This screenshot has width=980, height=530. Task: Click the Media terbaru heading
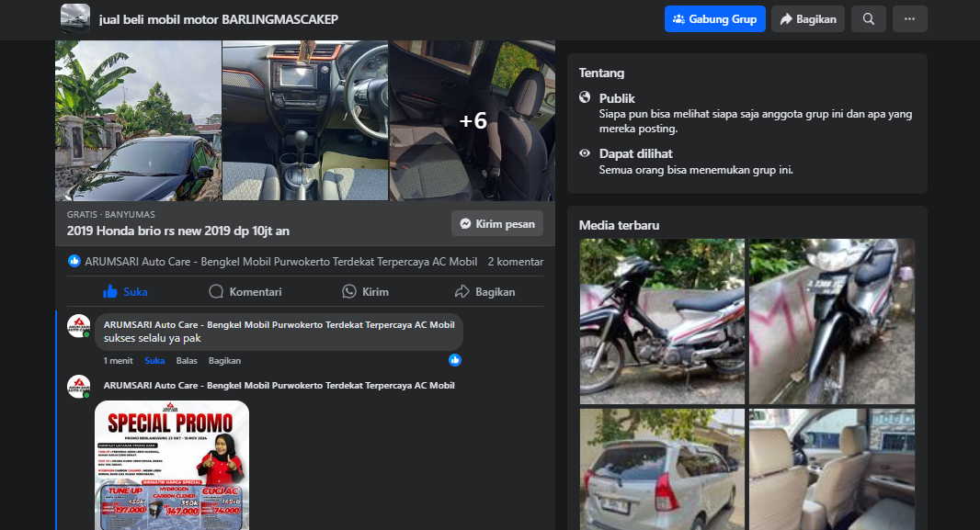619,225
